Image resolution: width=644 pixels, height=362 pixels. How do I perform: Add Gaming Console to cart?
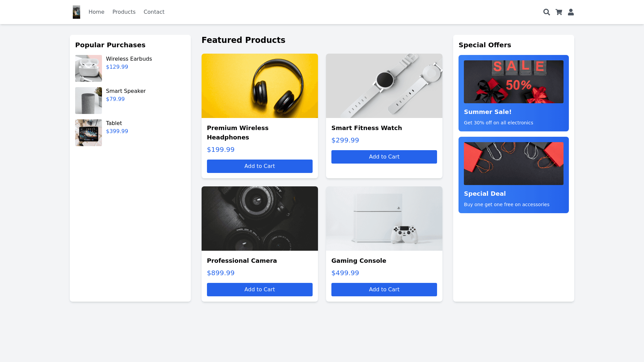[384, 290]
